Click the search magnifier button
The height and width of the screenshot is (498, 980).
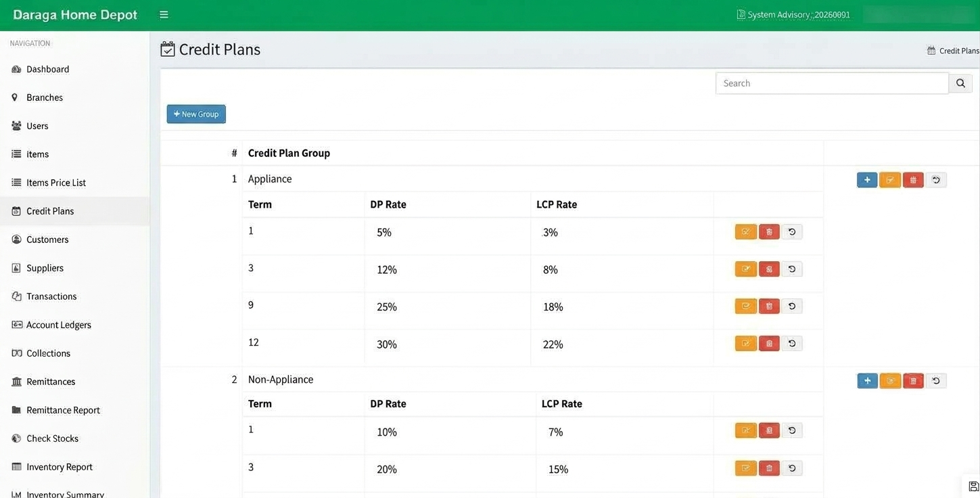pyautogui.click(x=960, y=83)
